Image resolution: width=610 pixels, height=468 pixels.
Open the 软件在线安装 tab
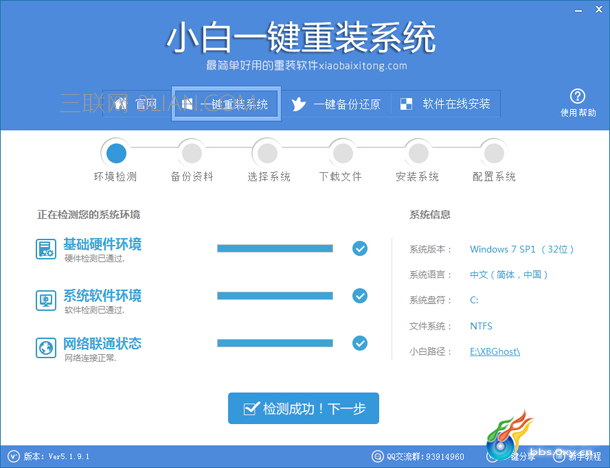445,104
